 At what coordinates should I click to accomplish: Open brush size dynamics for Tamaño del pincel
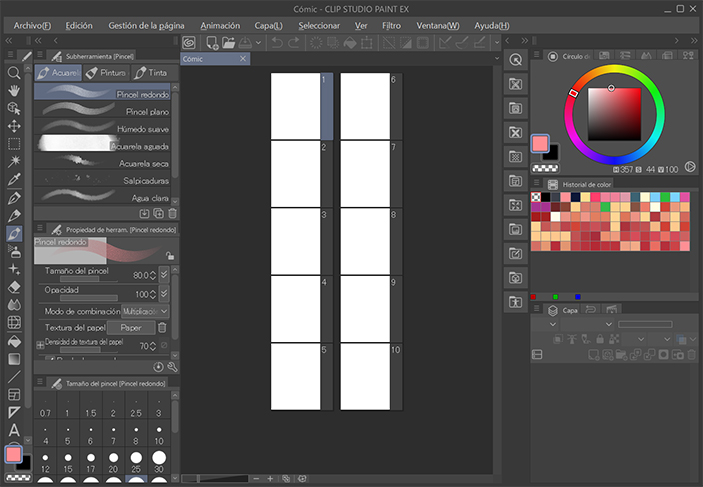164,275
